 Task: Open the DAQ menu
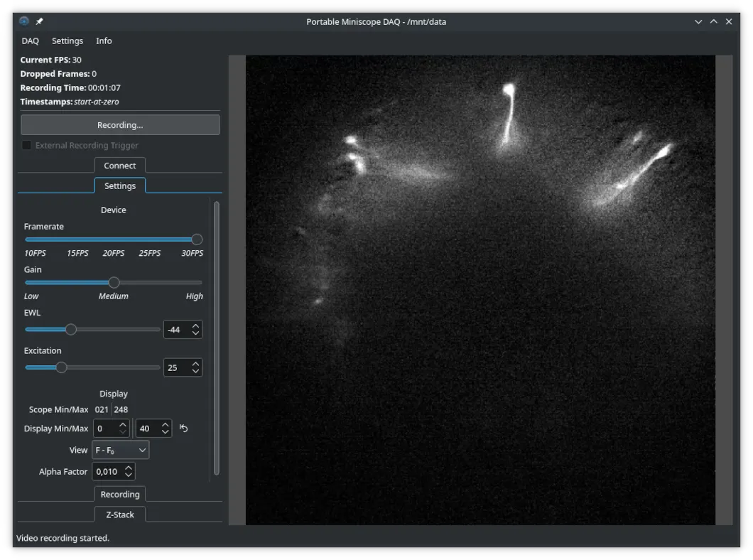pos(31,41)
